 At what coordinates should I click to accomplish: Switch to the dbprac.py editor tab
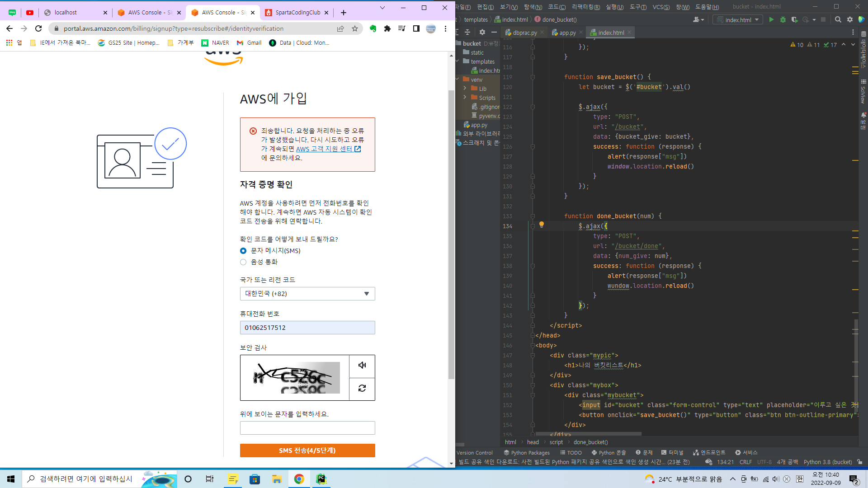coord(524,33)
